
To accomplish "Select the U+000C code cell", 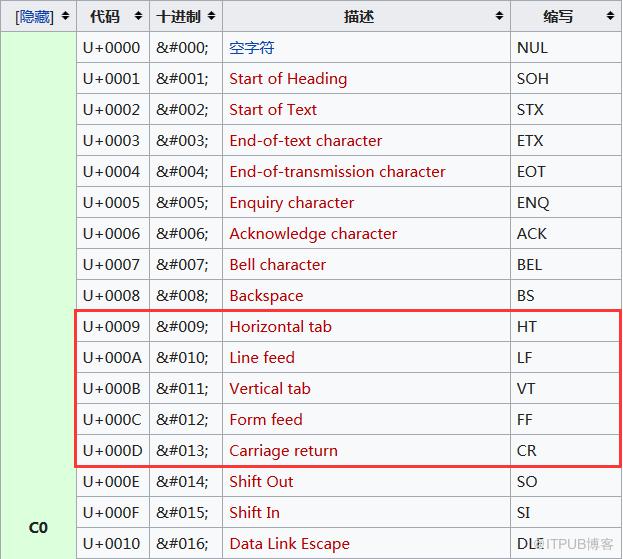I will (113, 420).
